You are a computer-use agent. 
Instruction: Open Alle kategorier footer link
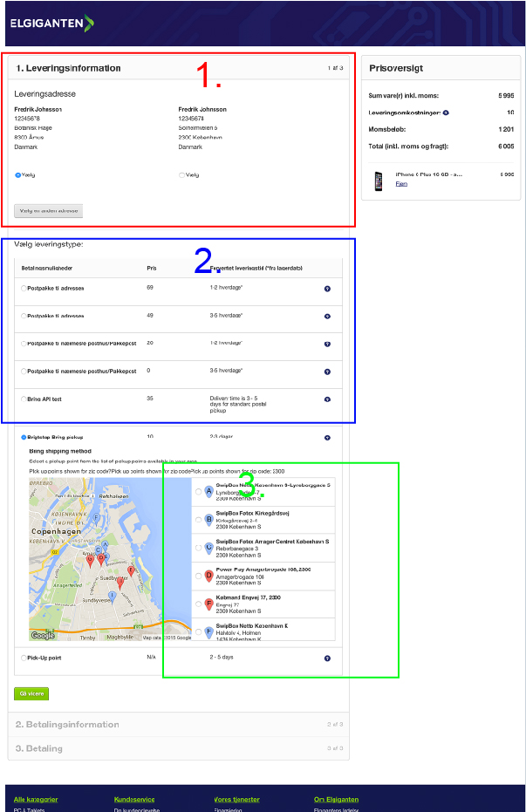36,800
